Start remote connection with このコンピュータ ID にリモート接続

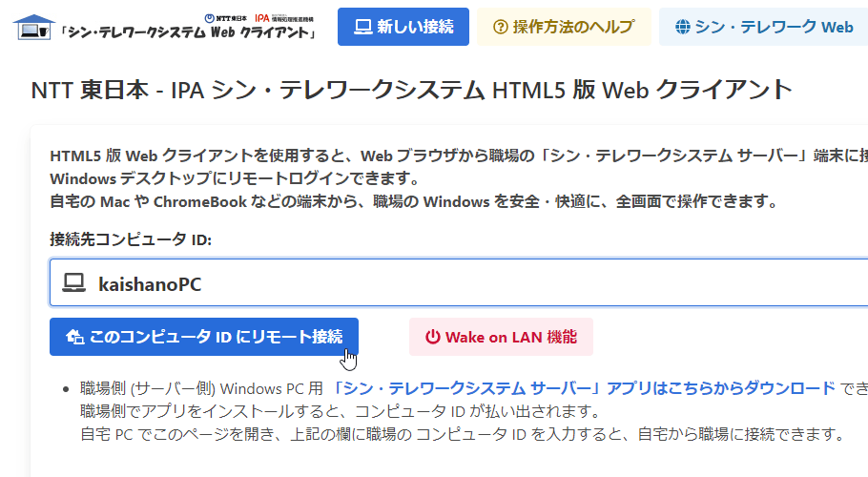click(204, 337)
